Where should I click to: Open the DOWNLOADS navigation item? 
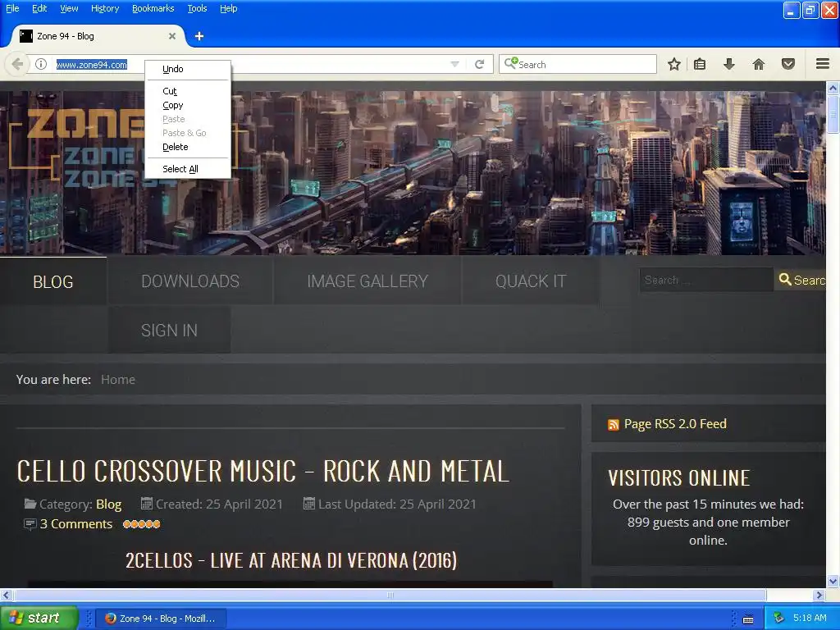[x=190, y=281]
